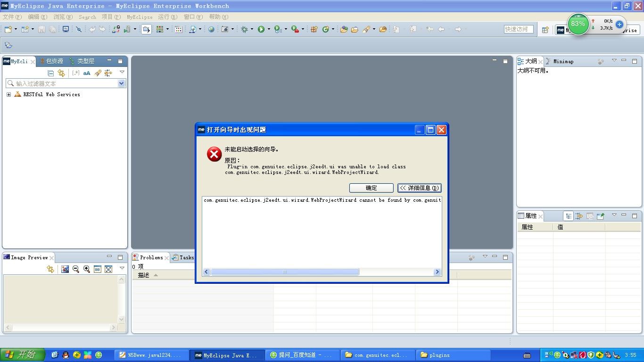Click the plugins folder taskbar button
Viewport: 644px width, 362px height.
click(x=454, y=355)
